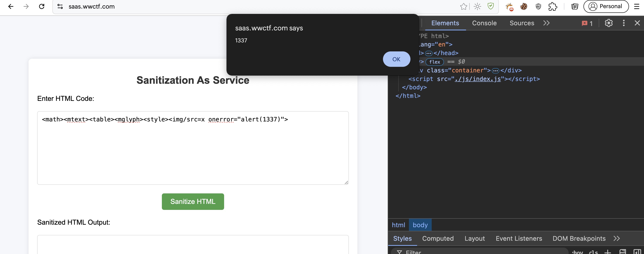
Task: Show more DevTools tabs chevron
Action: [546, 23]
